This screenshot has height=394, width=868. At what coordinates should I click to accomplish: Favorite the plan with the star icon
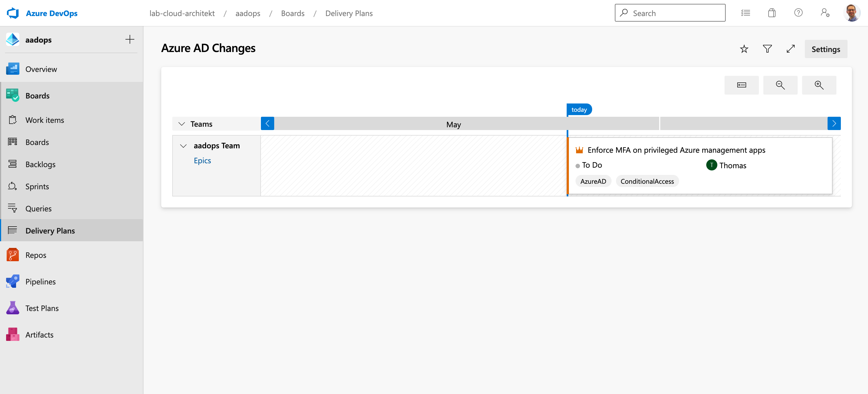744,49
